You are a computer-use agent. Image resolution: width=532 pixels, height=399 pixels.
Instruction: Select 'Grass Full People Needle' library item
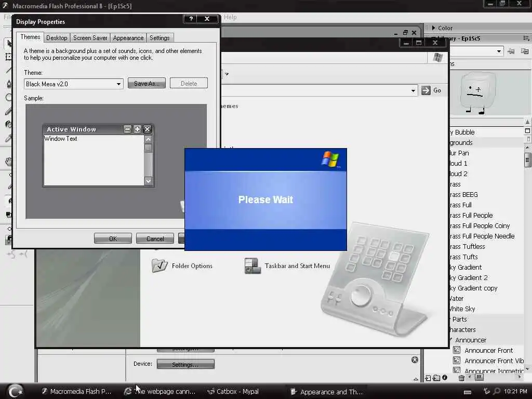pyautogui.click(x=482, y=236)
